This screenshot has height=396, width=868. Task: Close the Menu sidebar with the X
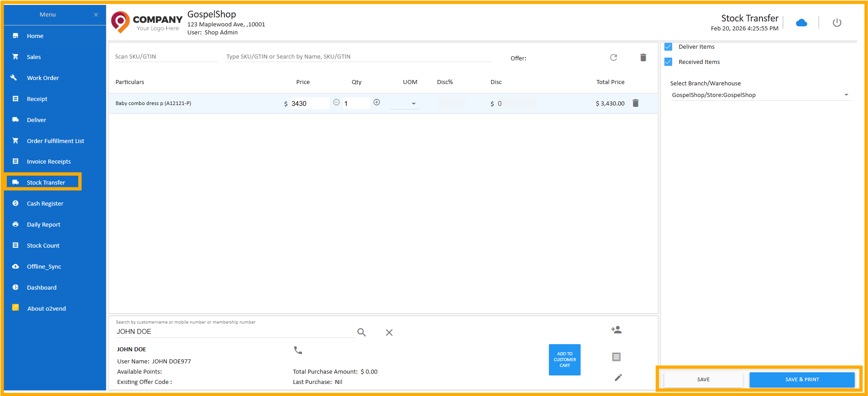click(x=96, y=15)
